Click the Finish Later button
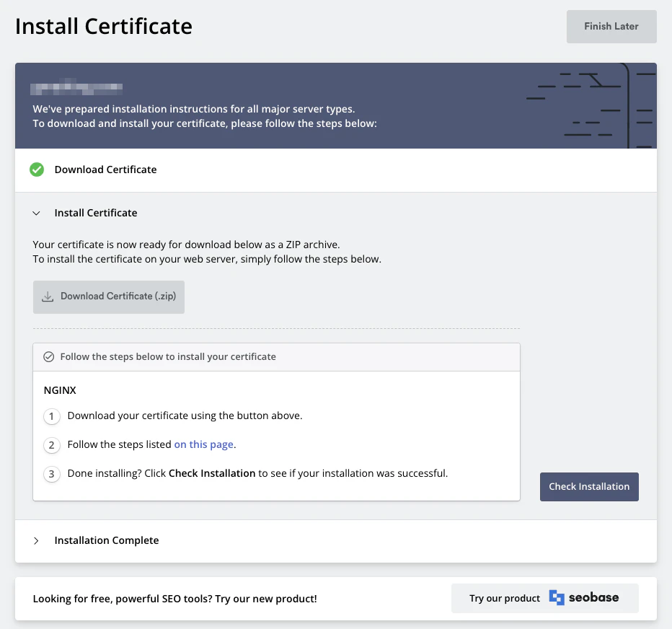The image size is (672, 629). coord(611,26)
